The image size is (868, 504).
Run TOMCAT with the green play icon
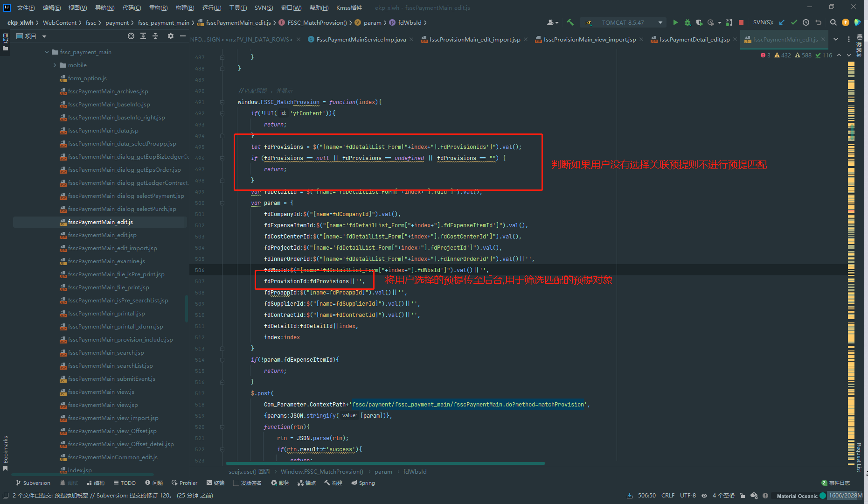coord(675,22)
